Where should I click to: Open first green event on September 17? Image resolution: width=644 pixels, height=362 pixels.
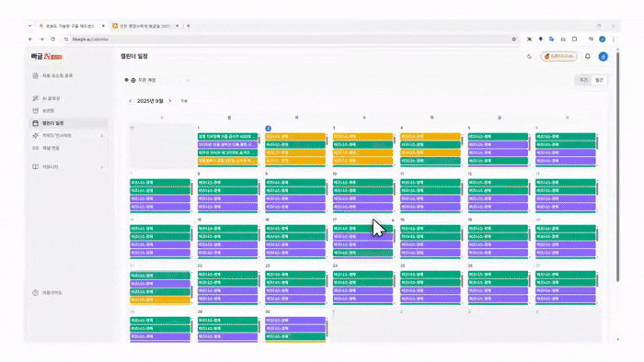point(362,229)
